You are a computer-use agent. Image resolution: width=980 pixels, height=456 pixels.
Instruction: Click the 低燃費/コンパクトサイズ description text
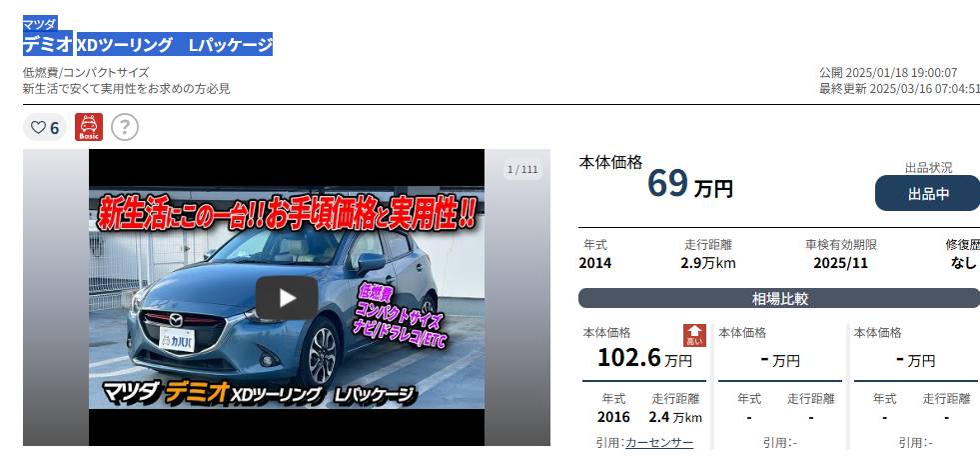86,73
